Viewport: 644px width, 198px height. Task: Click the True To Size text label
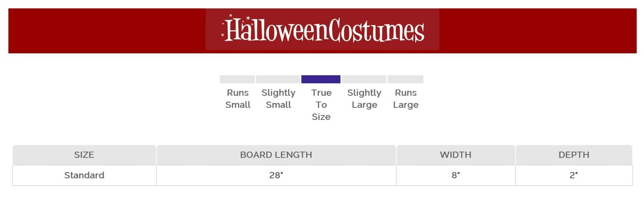click(x=321, y=105)
